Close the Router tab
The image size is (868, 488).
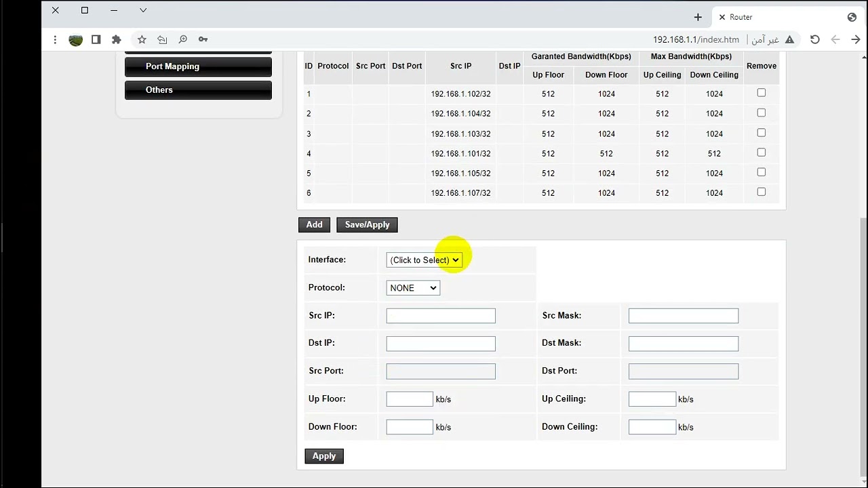pyautogui.click(x=722, y=17)
